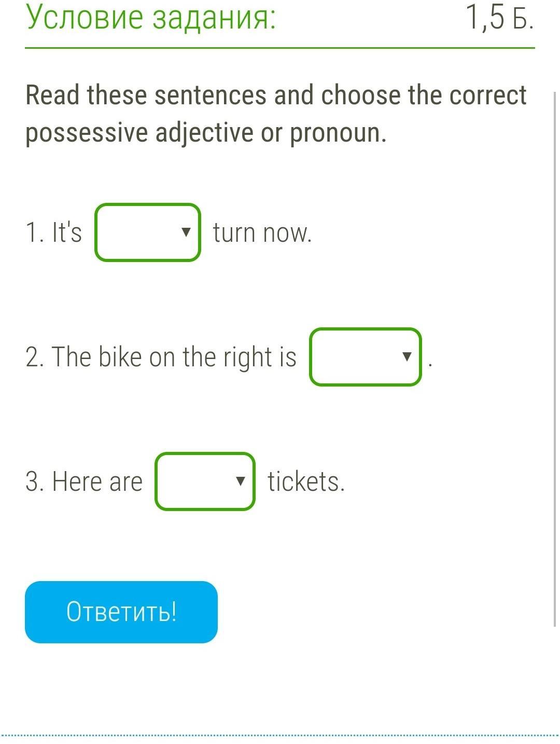This screenshot has height=744, width=560.
Task: Click the arrow before 'turn now.'
Action: (186, 232)
